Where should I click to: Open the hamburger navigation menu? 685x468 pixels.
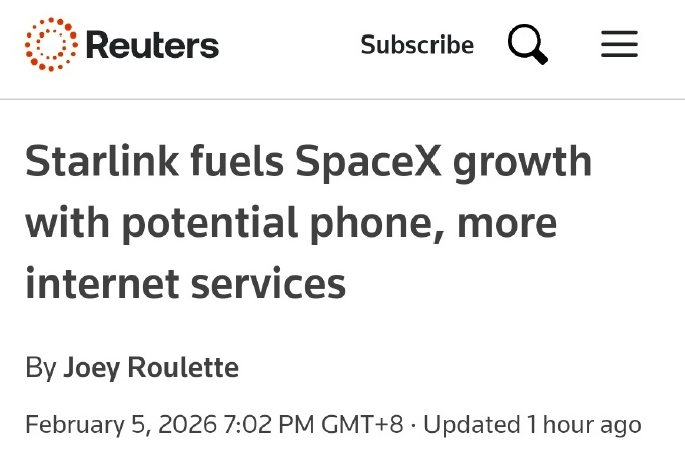coord(619,45)
